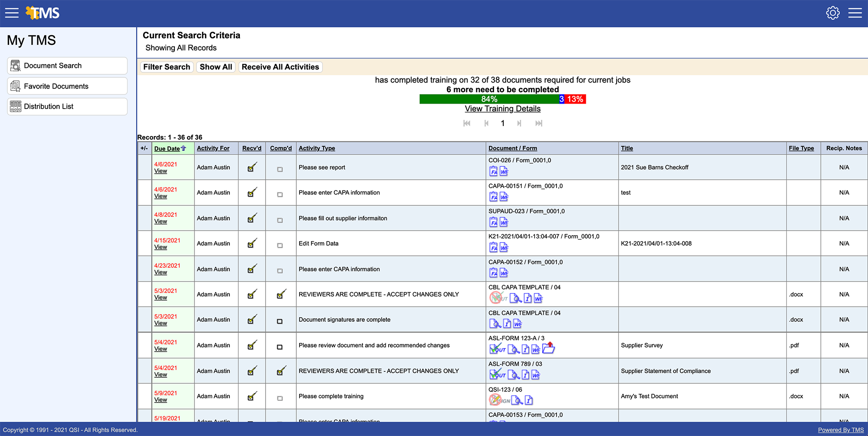Viewport: 868px width, 436px height.
Task: Open the WF workflow icon for CAPA-00151
Action: click(504, 197)
